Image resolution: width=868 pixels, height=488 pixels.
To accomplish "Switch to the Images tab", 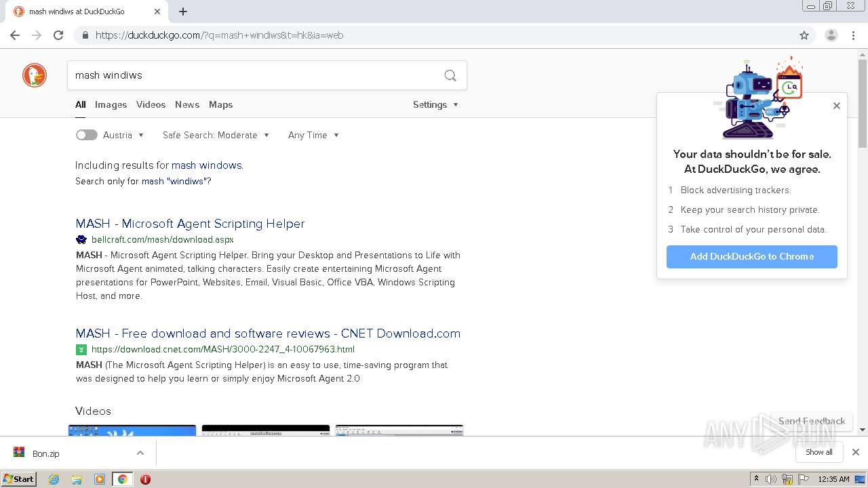I will (x=111, y=104).
